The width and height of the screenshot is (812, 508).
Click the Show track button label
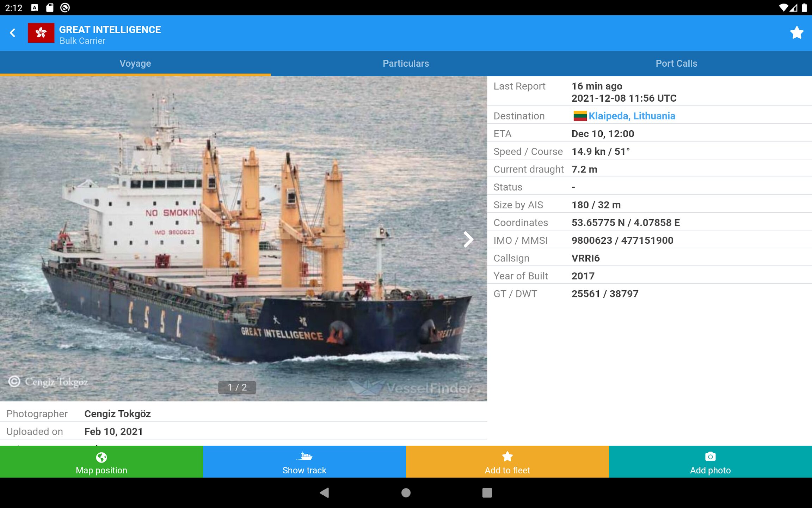[304, 470]
